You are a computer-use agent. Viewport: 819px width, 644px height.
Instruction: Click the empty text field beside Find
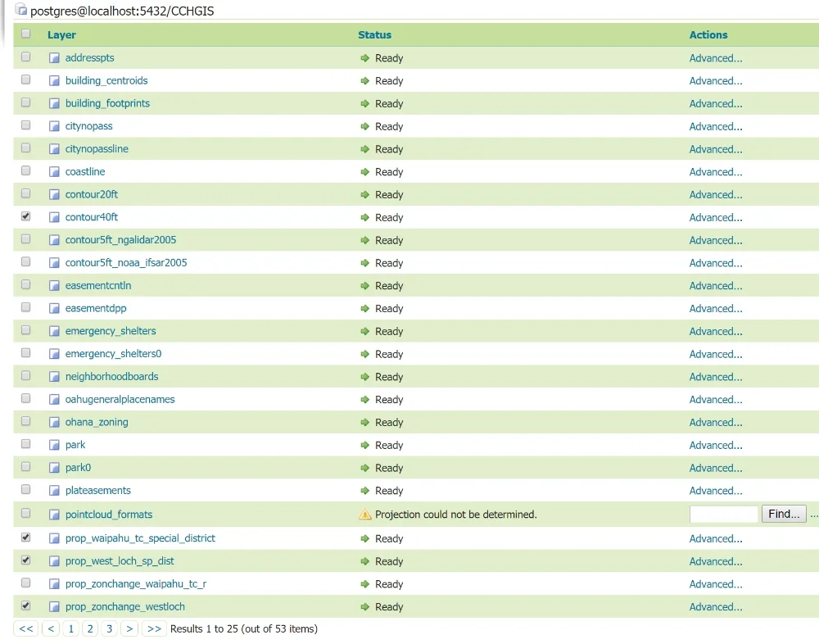[x=724, y=514]
